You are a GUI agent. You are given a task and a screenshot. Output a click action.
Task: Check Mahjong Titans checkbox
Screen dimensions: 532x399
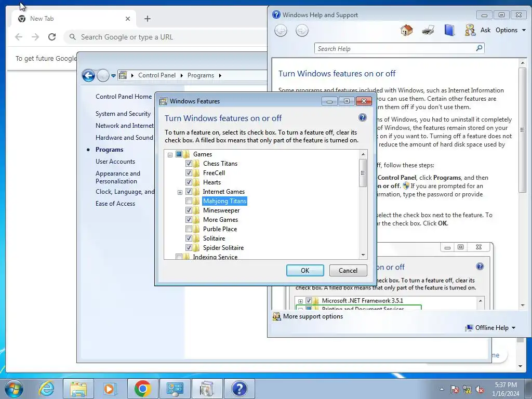point(189,201)
